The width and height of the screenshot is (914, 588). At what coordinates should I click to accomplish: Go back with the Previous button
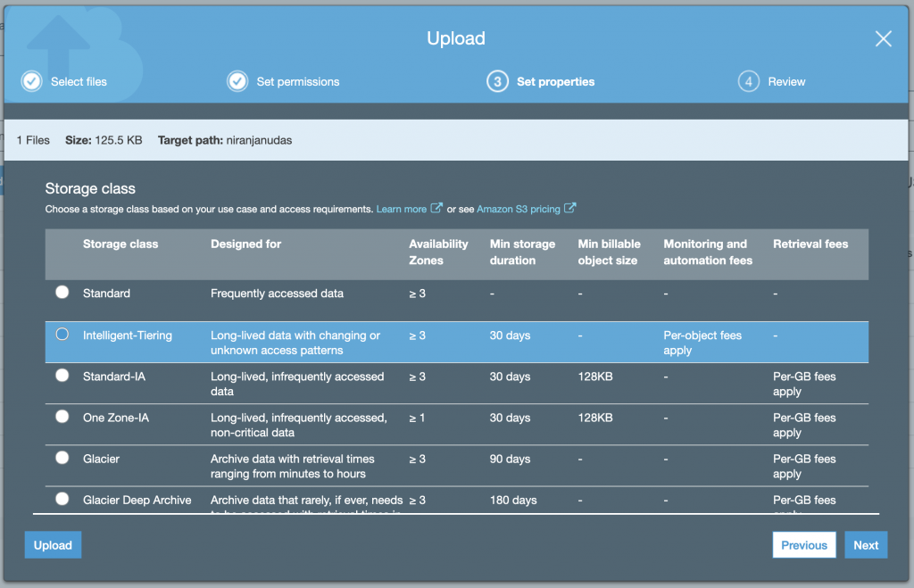(803, 545)
